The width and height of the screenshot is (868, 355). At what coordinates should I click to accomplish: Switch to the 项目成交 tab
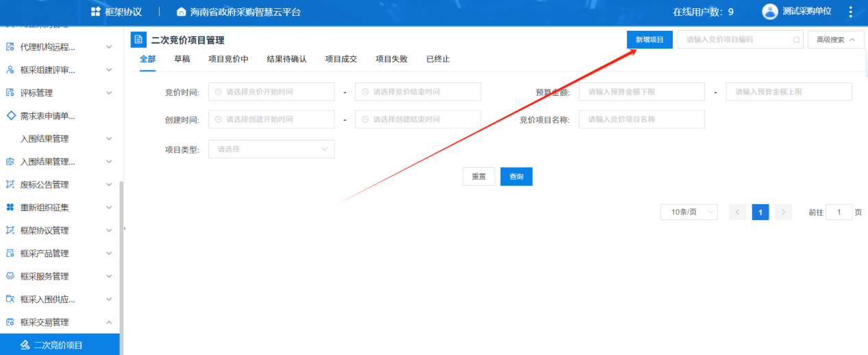pos(341,59)
